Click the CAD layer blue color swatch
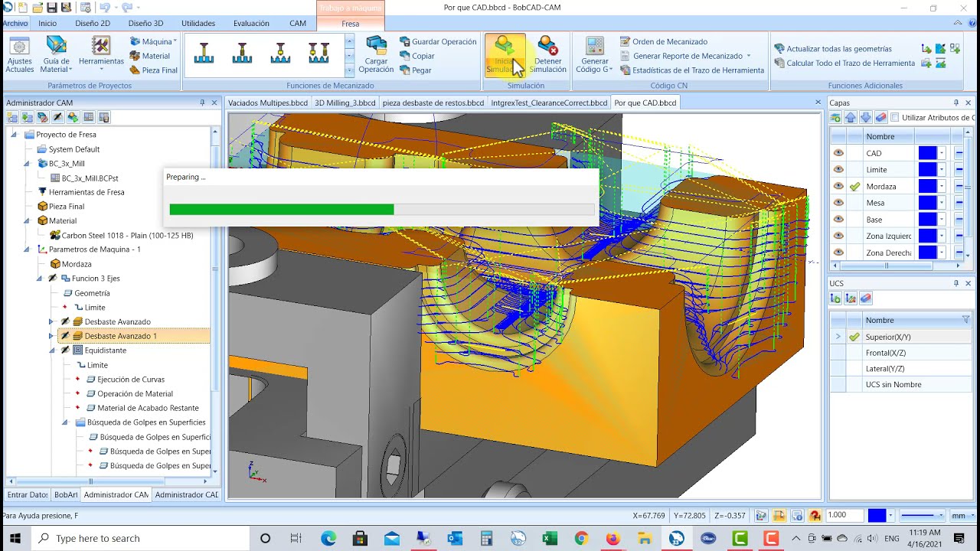980x551 pixels. click(x=926, y=153)
